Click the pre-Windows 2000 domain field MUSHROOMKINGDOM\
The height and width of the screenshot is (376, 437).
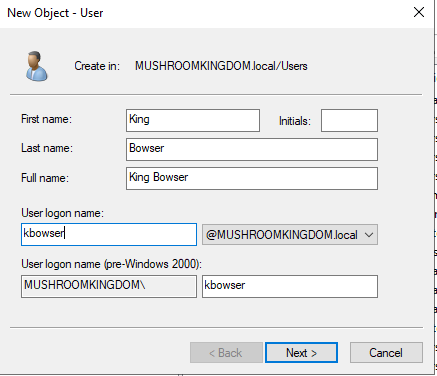(x=109, y=286)
